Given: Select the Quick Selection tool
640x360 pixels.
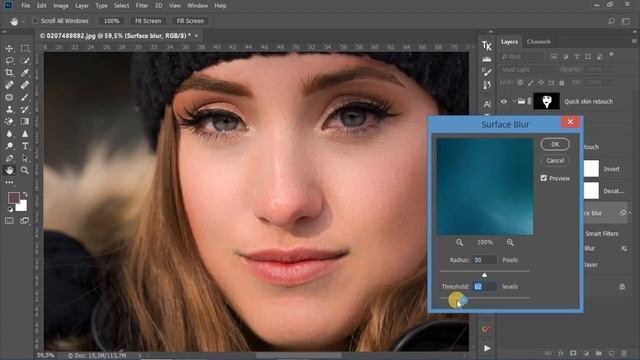Looking at the screenshot, I should tap(25, 60).
